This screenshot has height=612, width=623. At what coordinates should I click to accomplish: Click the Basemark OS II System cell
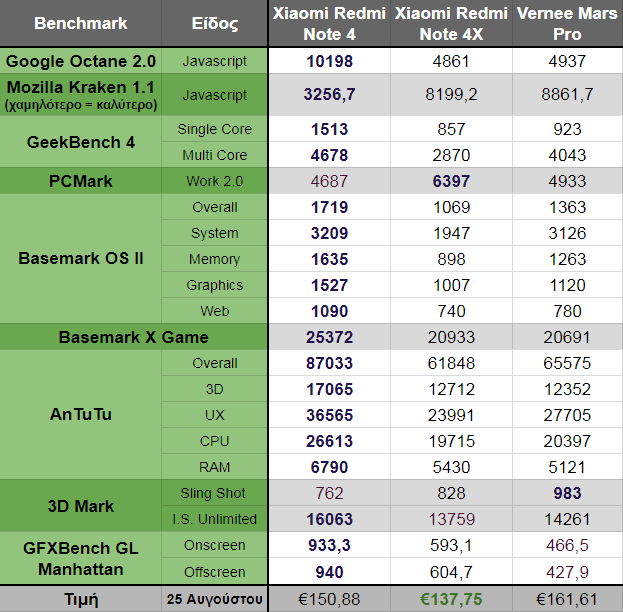215,233
